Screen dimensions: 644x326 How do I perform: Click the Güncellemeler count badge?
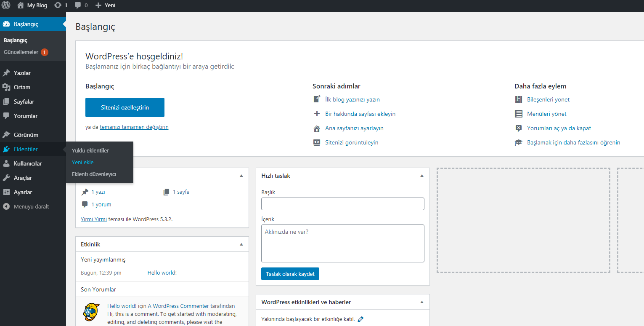(45, 52)
